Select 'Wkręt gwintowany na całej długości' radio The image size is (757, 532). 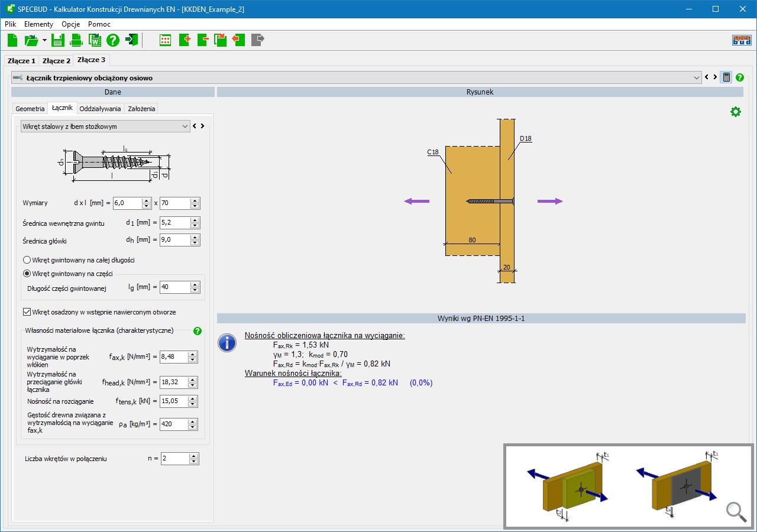27,260
